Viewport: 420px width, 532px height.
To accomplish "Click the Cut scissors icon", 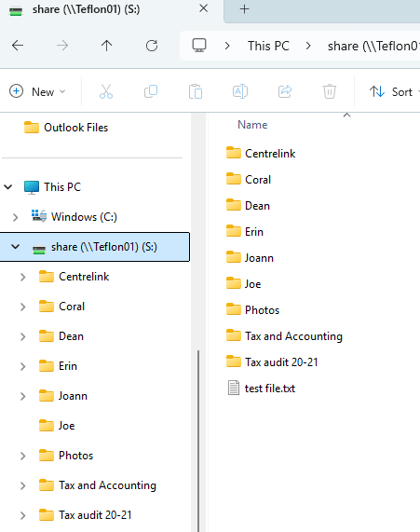I will point(106,91).
